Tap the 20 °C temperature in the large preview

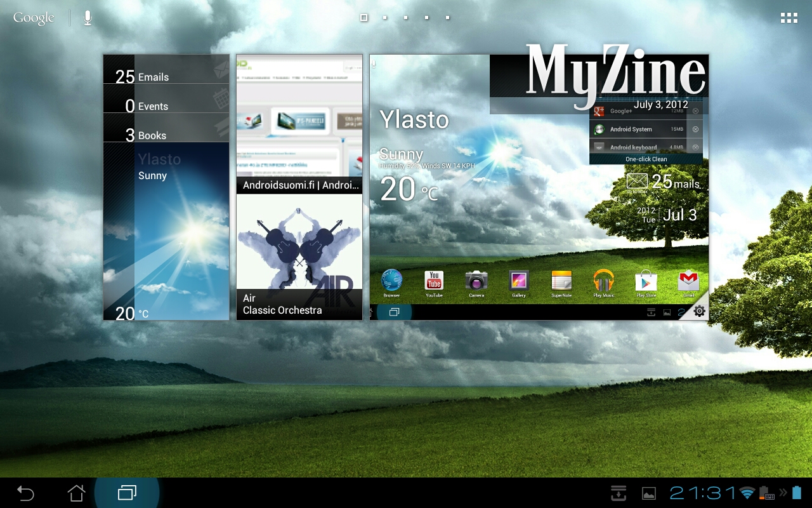[409, 190]
